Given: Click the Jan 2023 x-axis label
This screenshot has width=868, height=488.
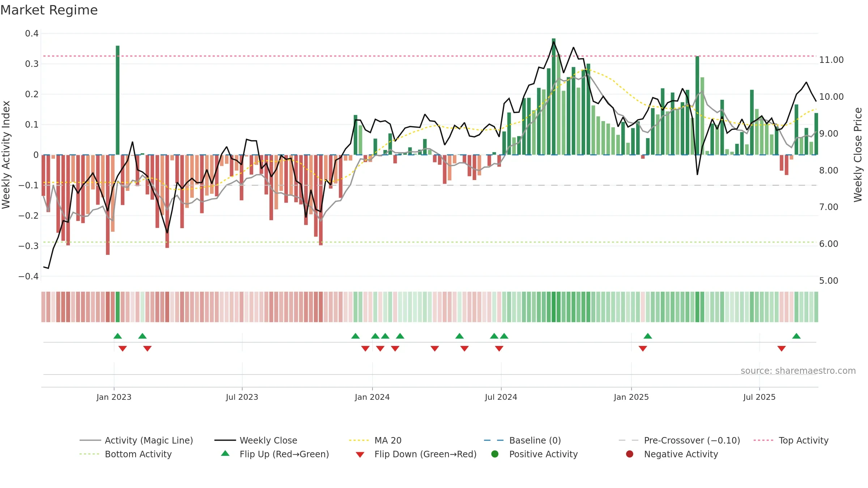Looking at the screenshot, I should point(114,397).
